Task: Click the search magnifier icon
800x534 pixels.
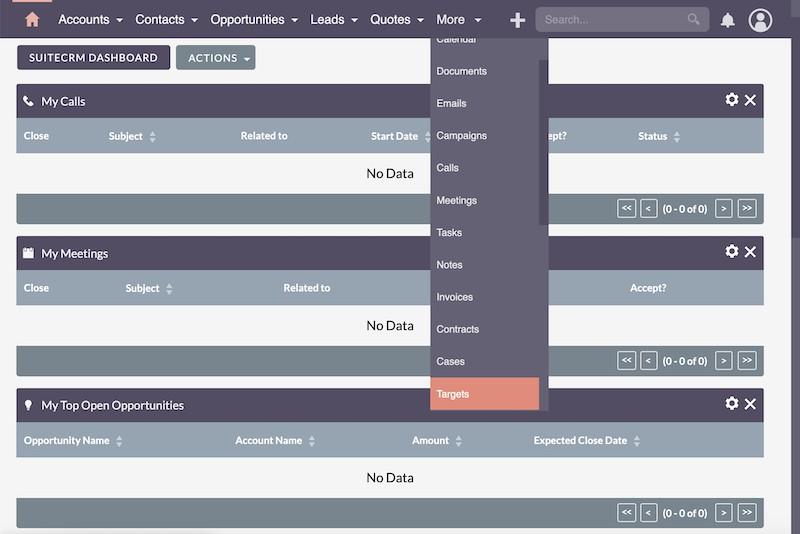Action: 693,19
